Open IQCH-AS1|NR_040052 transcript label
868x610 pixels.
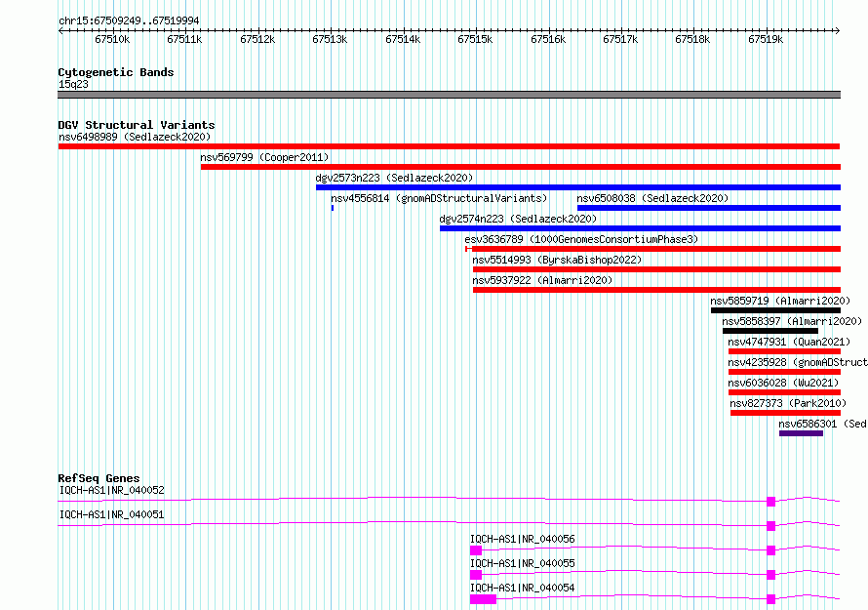click(112, 490)
